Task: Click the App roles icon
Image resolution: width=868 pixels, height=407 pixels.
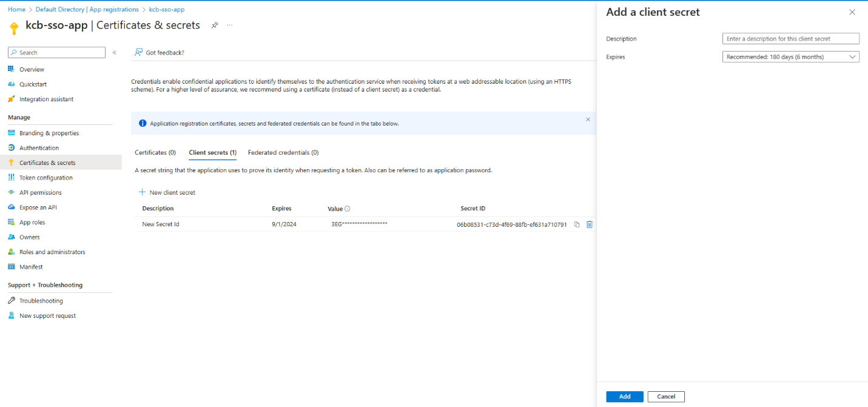Action: [11, 222]
